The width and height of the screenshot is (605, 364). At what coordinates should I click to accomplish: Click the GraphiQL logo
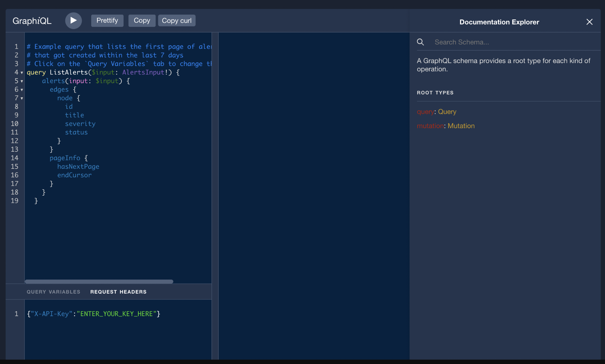(32, 20)
